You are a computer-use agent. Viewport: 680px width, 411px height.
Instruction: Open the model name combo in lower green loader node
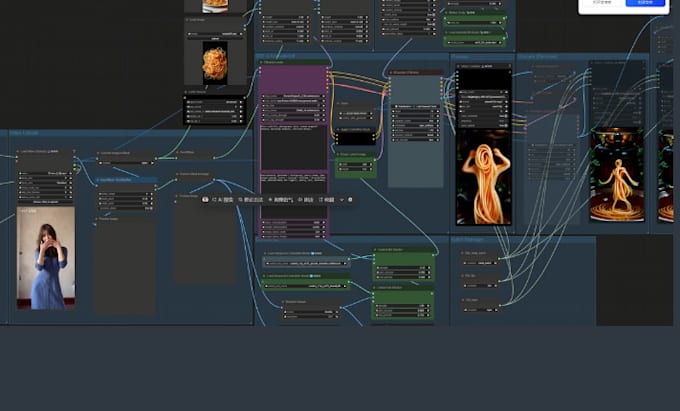(x=306, y=287)
